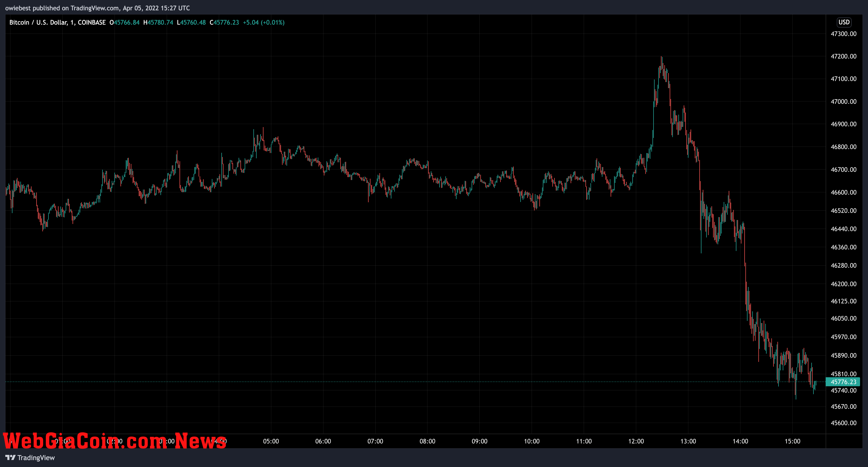The image size is (868, 467).
Task: Click the 46440.00 price axis label
Action: 843,229
